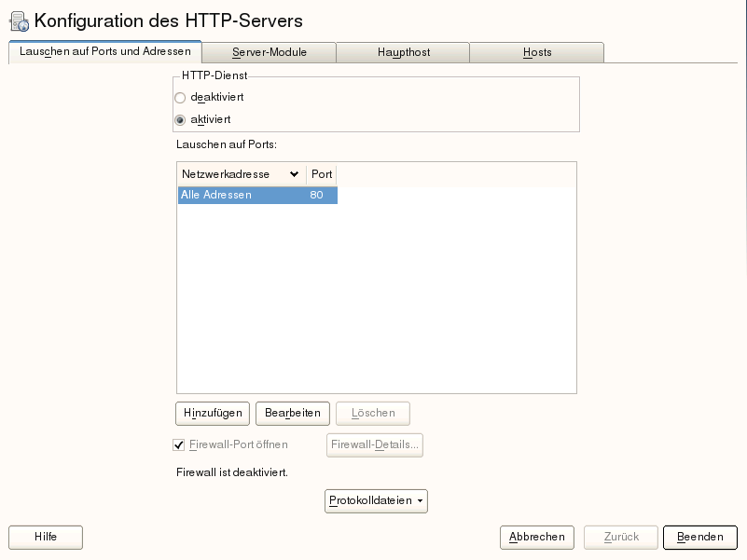Image resolution: width=747 pixels, height=560 pixels.
Task: Select the 'deaktiviert' radio button
Action: click(180, 97)
